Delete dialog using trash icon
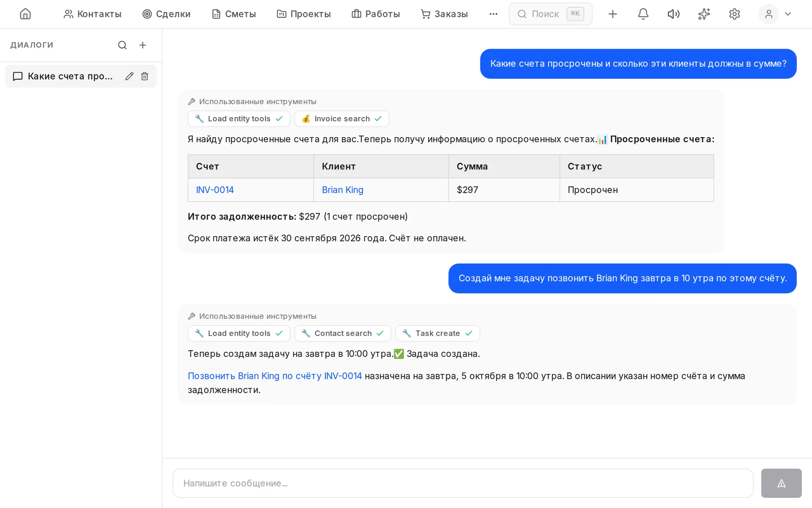This screenshot has width=812, height=508. point(145,76)
